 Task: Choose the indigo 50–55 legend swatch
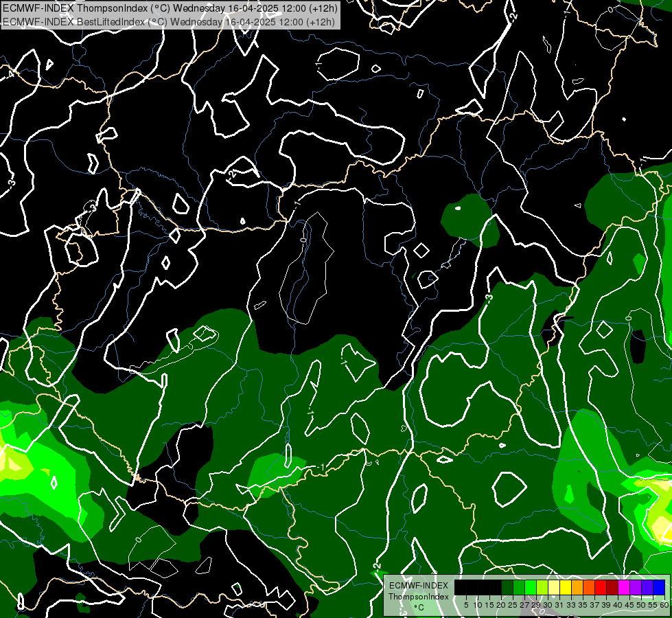[647, 587]
